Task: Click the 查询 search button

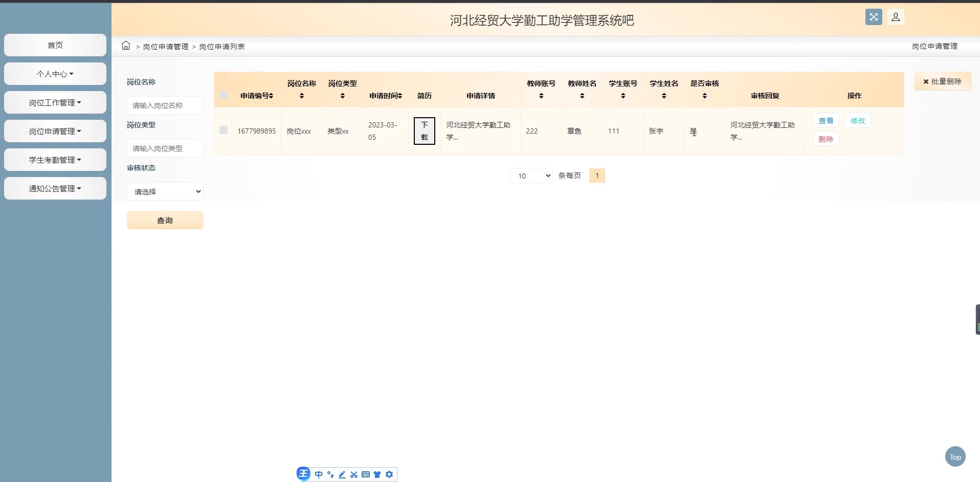Action: pyautogui.click(x=165, y=220)
